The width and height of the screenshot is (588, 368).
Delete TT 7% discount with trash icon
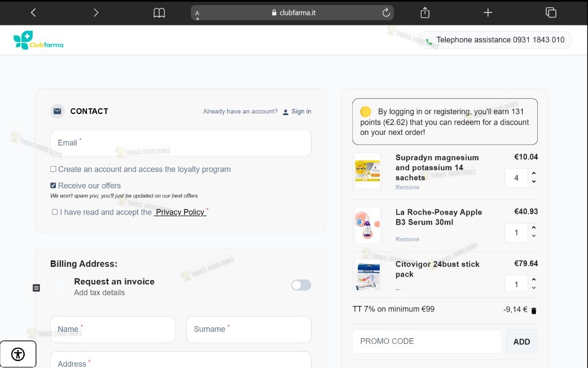534,310
